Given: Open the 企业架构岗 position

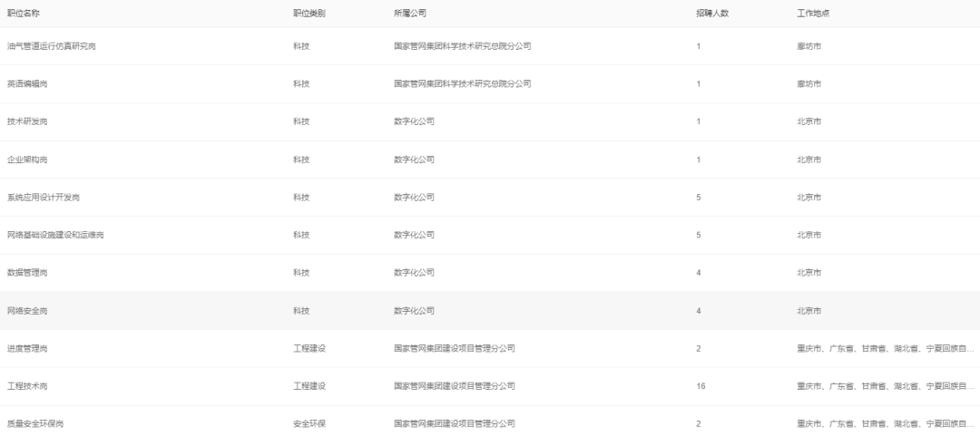Looking at the screenshot, I should coord(27,160).
